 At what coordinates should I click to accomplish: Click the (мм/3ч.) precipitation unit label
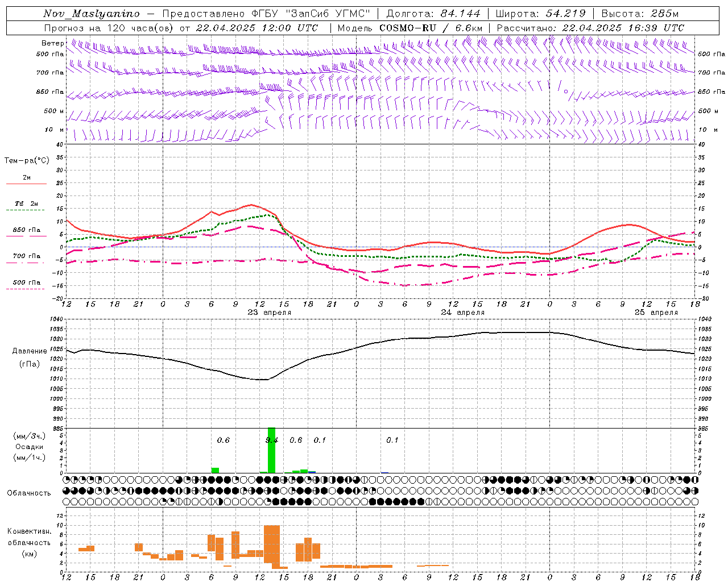[x=30, y=436]
